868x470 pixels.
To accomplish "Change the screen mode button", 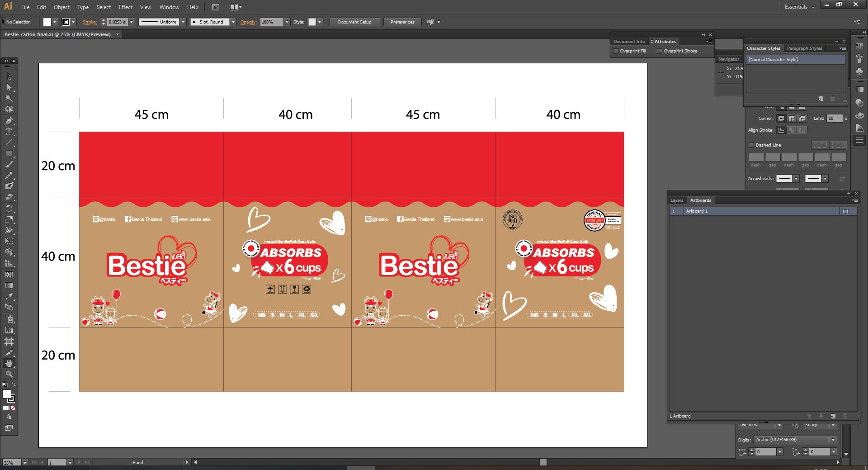I will pyautogui.click(x=9, y=427).
